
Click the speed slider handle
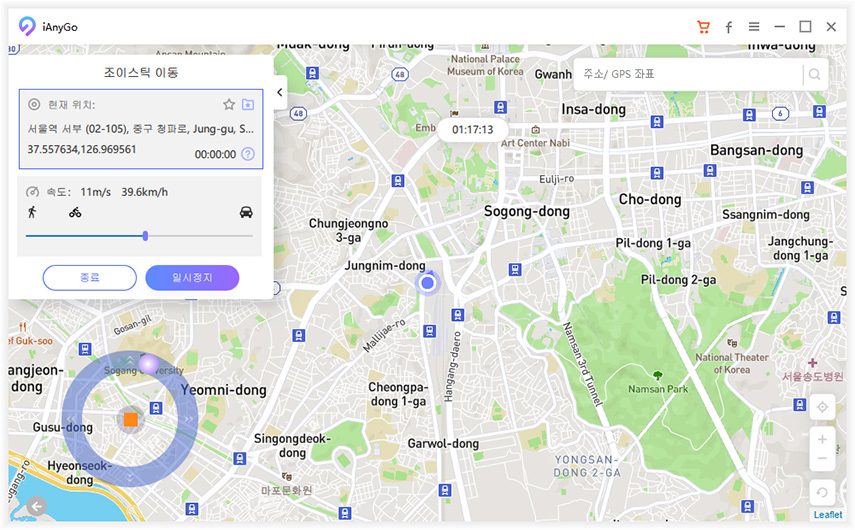click(x=146, y=236)
